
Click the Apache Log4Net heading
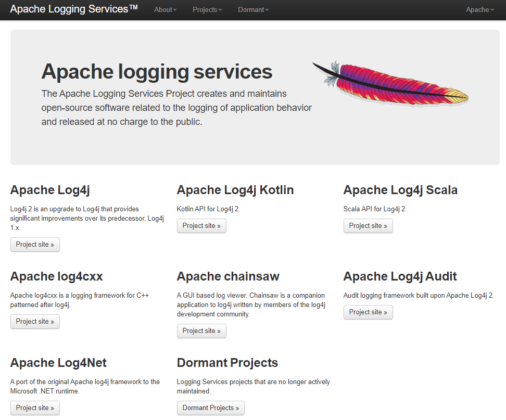(58, 363)
